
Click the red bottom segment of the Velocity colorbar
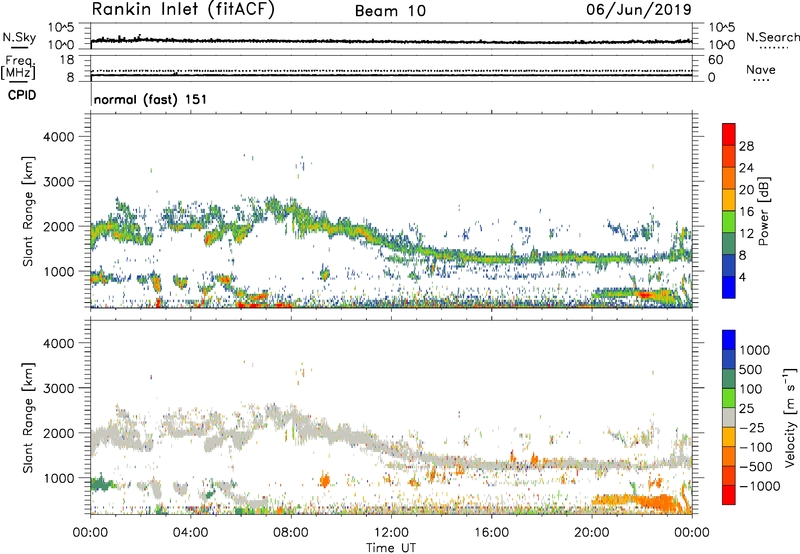[729, 495]
